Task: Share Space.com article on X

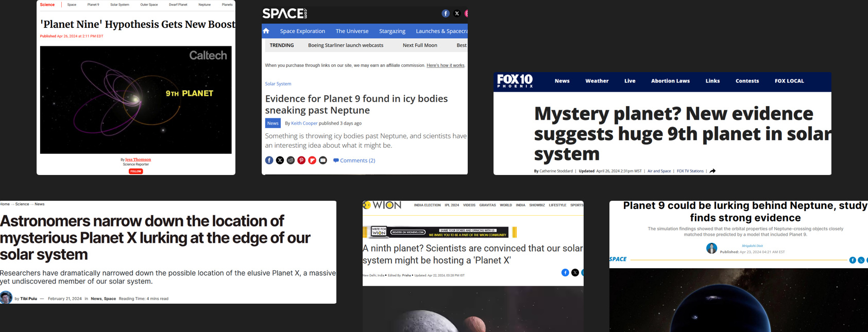Action: [x=280, y=161]
